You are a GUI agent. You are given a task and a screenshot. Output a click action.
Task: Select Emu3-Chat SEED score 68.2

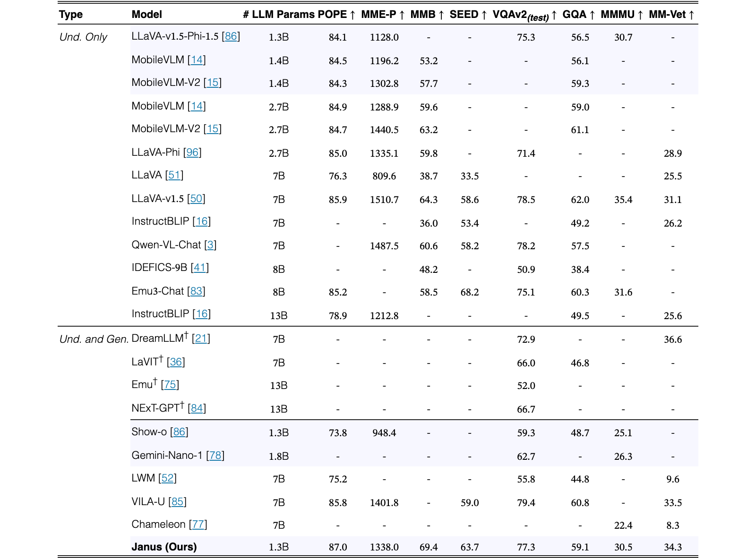point(470,292)
